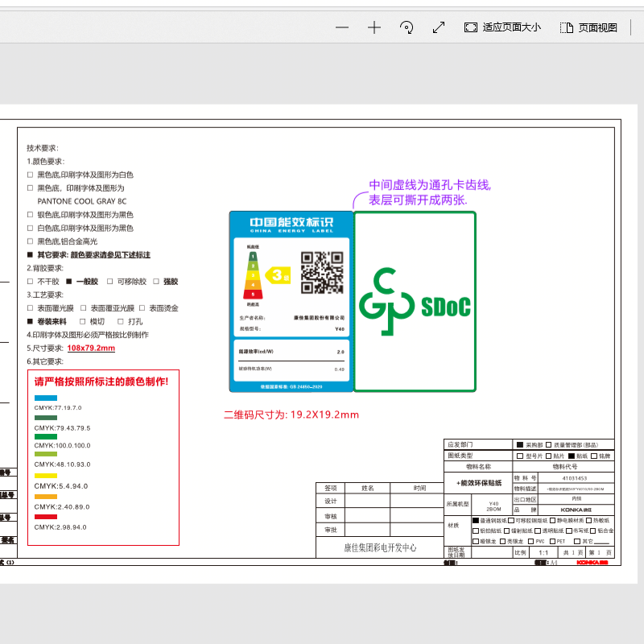The image size is (644, 644).
Task: Click the 表面烫金 checkbox
Action: [x=142, y=308]
